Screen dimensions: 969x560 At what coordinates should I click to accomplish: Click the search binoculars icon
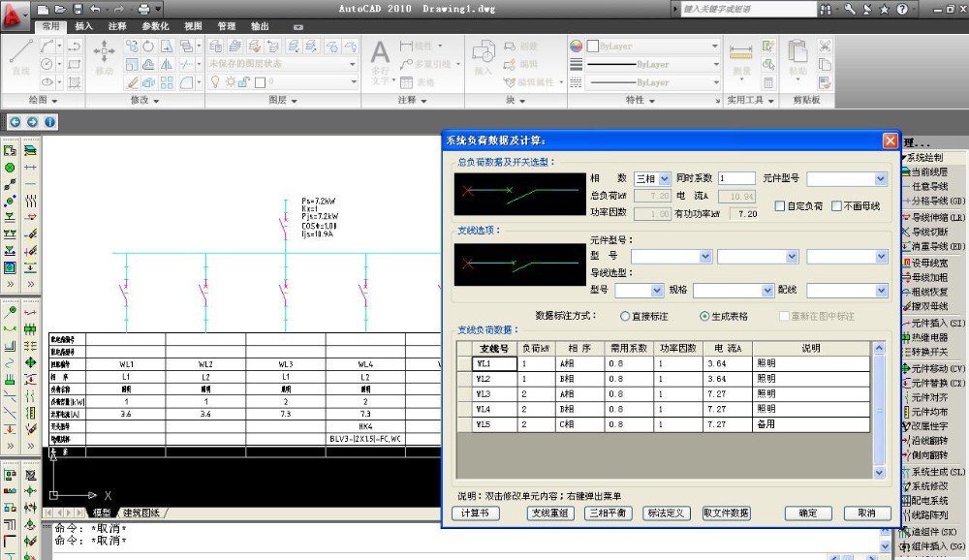coord(826,9)
